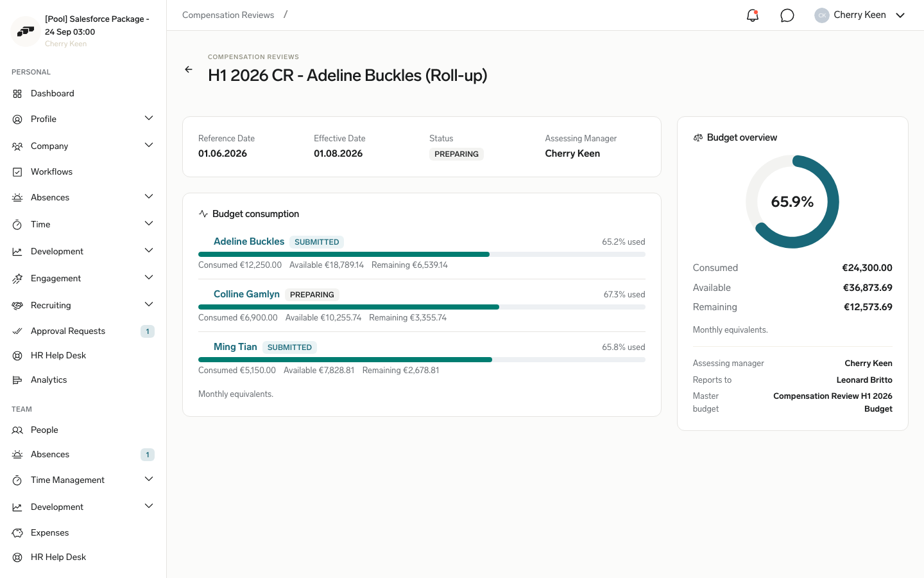
Task: Expand the Personal Development chevron
Action: 149,251
